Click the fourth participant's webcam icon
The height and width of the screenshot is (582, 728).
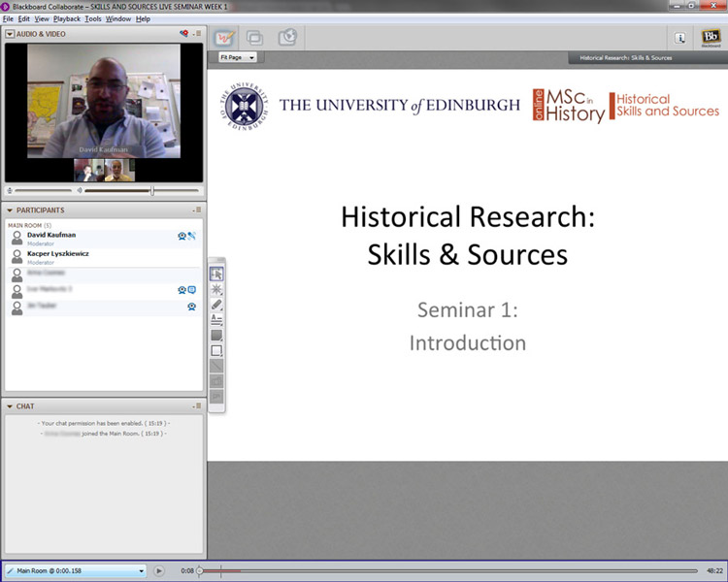(182, 290)
